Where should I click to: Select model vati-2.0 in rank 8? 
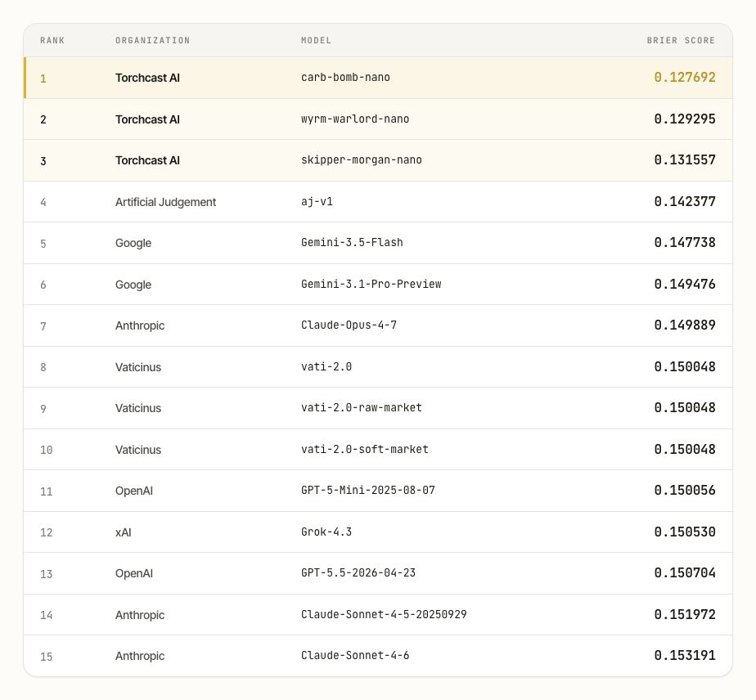click(326, 366)
